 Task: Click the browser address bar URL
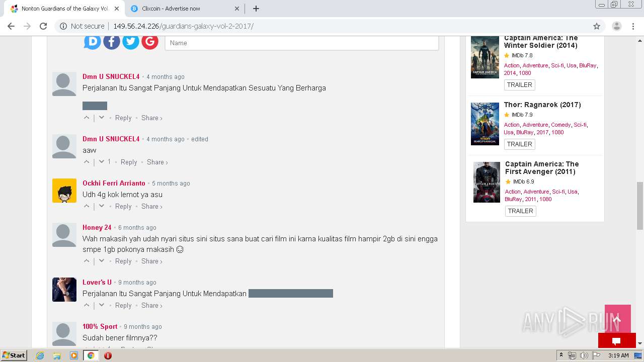pyautogui.click(x=183, y=26)
